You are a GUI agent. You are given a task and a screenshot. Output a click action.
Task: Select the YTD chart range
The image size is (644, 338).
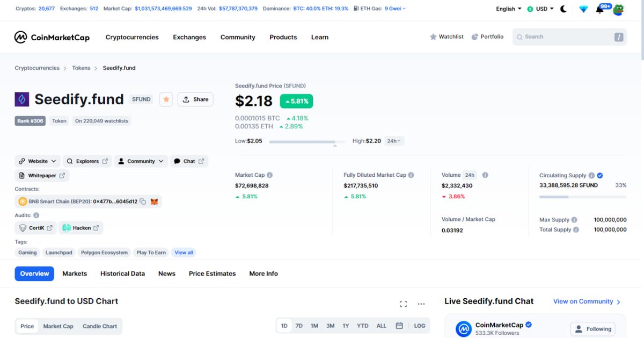tap(363, 326)
